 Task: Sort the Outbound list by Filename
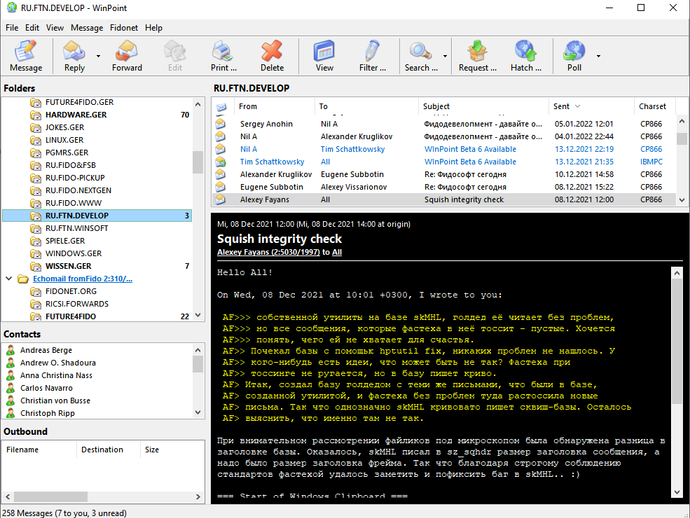40,449
